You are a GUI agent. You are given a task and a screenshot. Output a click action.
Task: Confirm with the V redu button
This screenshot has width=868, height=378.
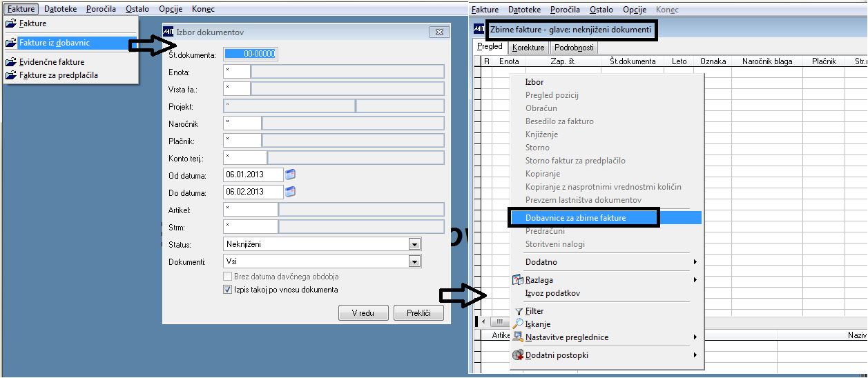tap(363, 313)
